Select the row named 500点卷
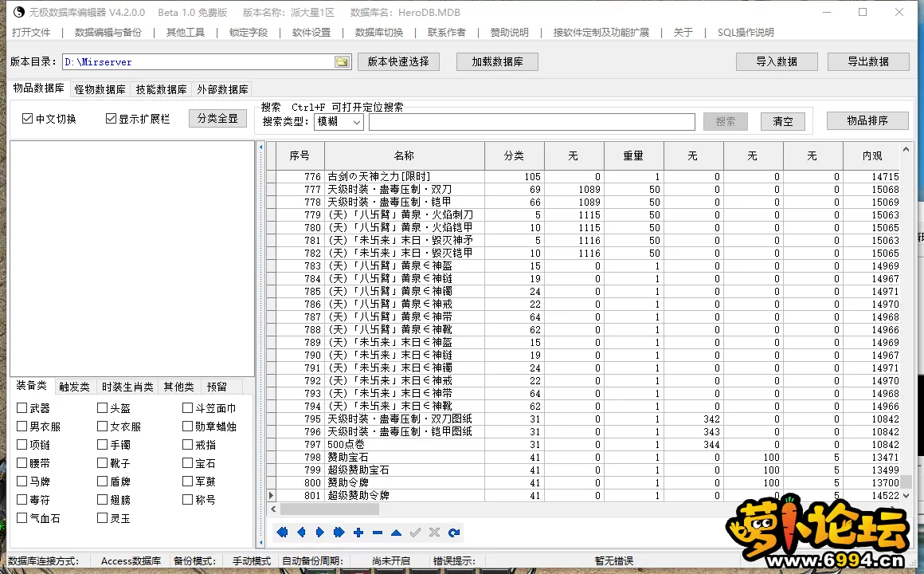924x574 pixels. [583, 444]
